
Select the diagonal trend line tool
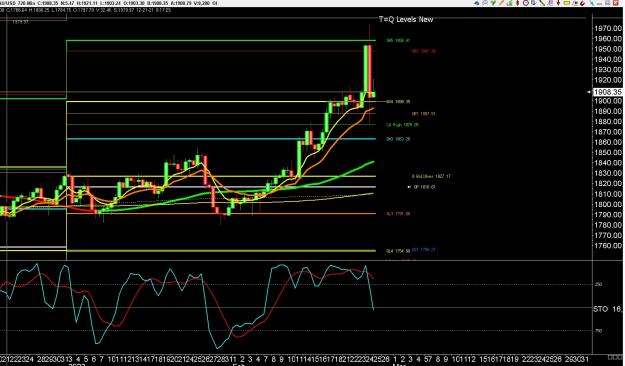tap(542, 3)
